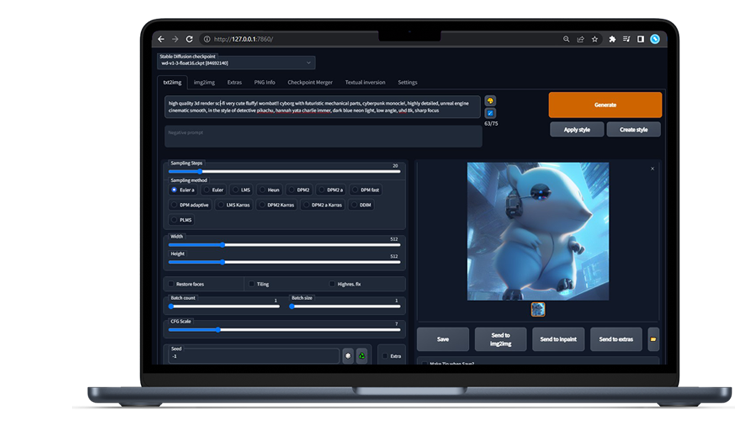Open the output folder with the yellow folder icon
735x425 pixels.
point(653,339)
